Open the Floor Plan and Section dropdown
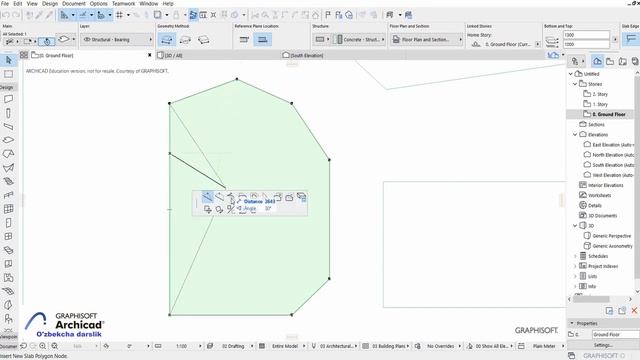This screenshot has width=640, height=360. [427, 40]
